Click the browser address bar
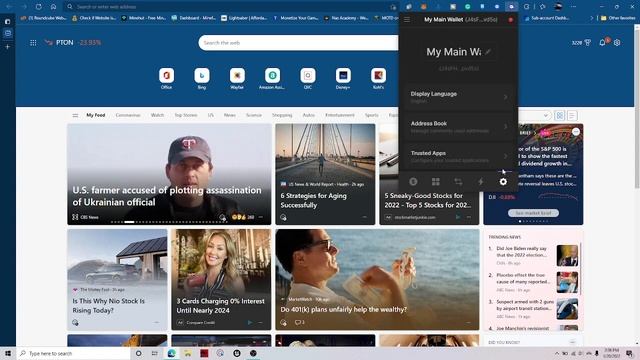This screenshot has width=640, height=360. (x=231, y=7)
